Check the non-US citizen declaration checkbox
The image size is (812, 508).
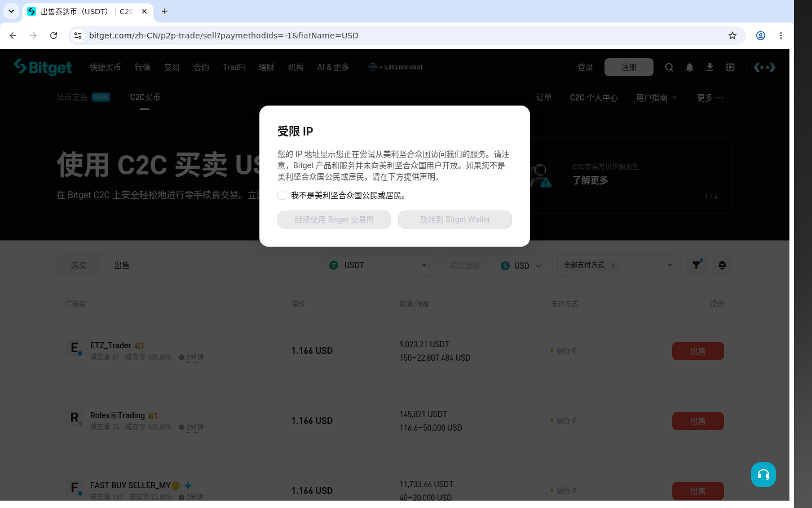pos(282,195)
